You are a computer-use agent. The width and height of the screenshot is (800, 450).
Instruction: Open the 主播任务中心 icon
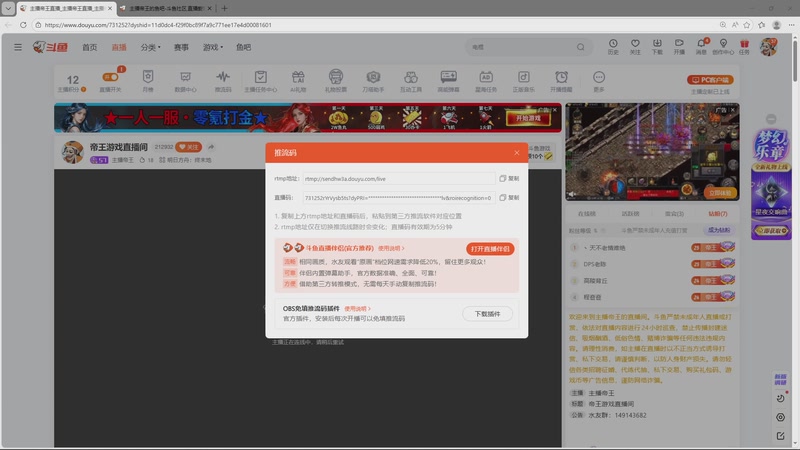[x=260, y=81]
